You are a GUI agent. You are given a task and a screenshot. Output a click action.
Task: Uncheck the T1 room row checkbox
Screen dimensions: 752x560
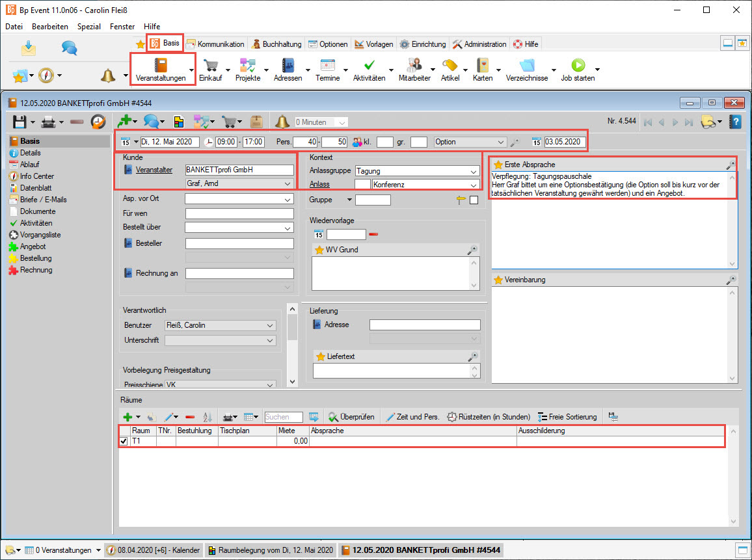tap(124, 442)
